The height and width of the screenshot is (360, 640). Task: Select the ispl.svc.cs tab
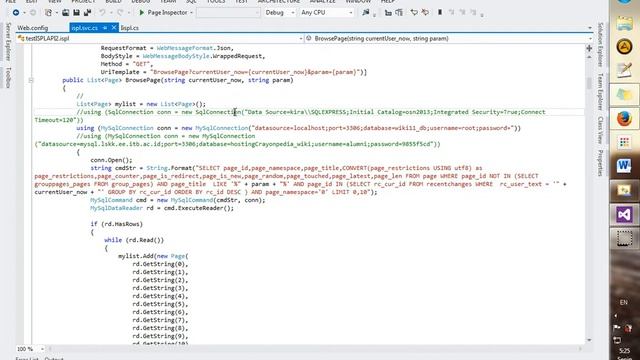click(x=85, y=28)
